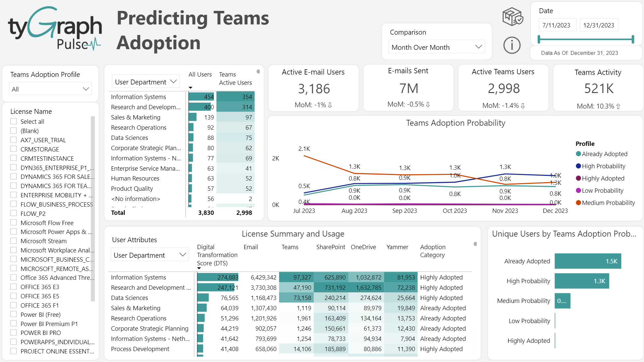The image size is (644, 362).
Task: Click the certified package icon near the Date panel
Action: [512, 17]
